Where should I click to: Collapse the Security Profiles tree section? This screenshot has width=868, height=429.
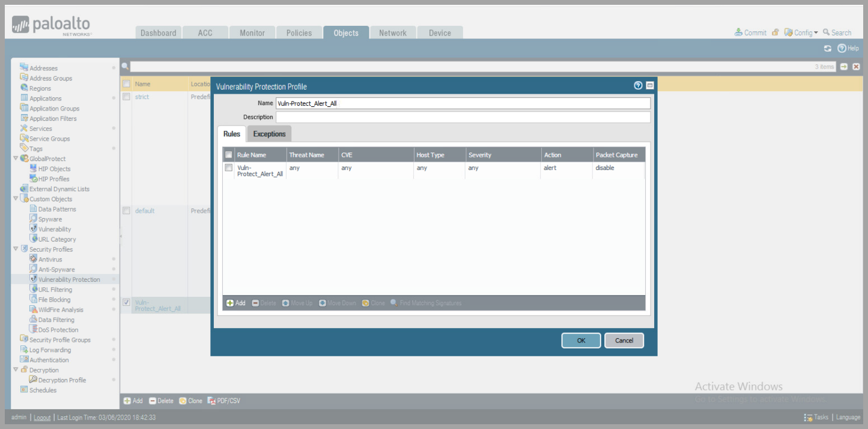click(x=16, y=249)
